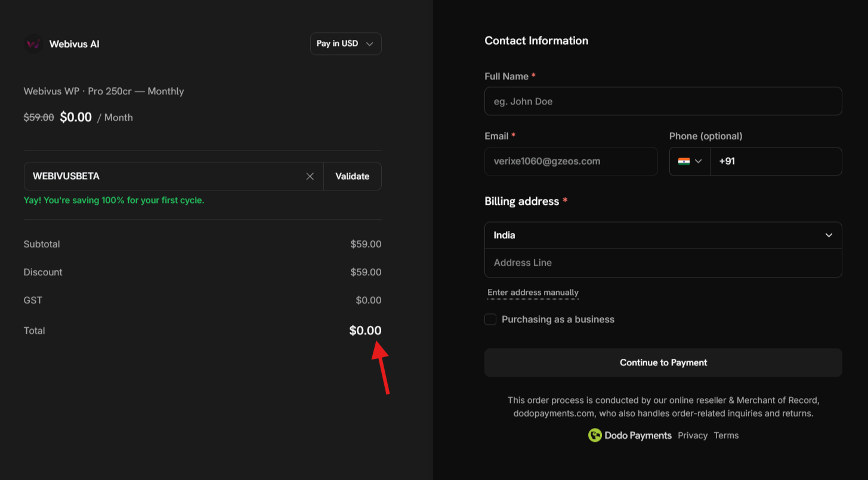Clear the WEBIVUSBETA coupon code
This screenshot has width=868, height=480.
coord(310,176)
